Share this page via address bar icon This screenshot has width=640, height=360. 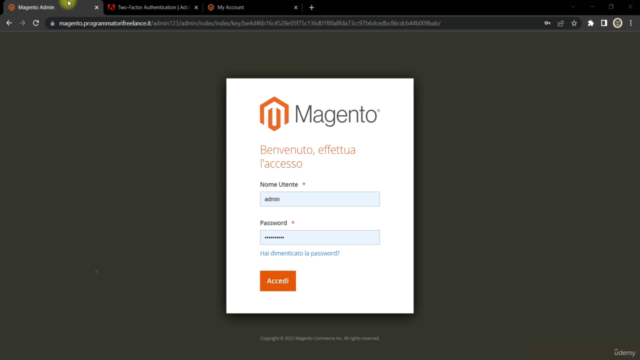(561, 23)
